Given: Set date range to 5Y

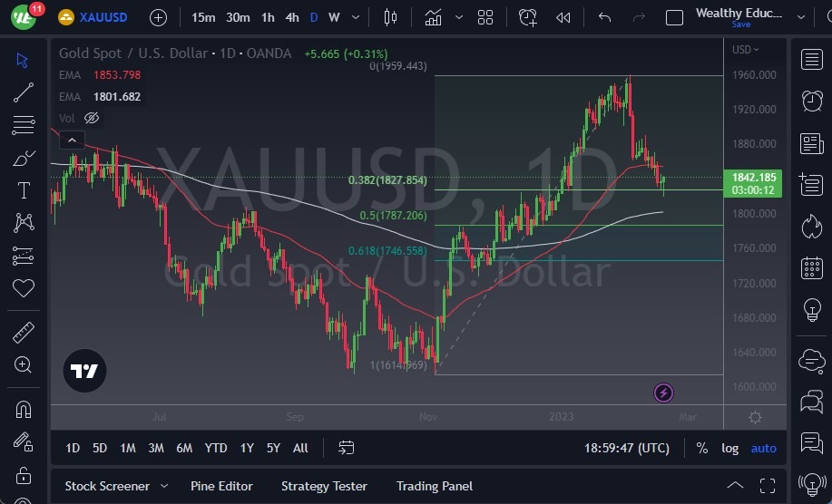Looking at the screenshot, I should [x=273, y=449].
